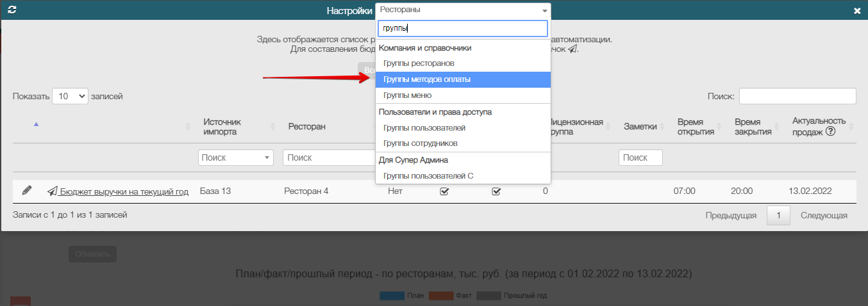The image size is (868, 306).
Task: Select Группы пользователей С under Супер Админа
Action: [428, 175]
